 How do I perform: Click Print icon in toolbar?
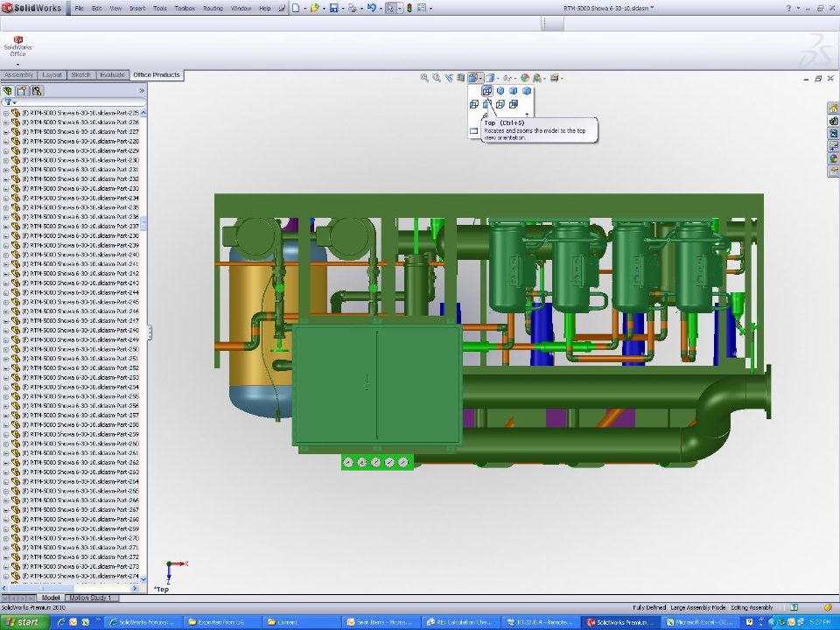[x=352, y=8]
